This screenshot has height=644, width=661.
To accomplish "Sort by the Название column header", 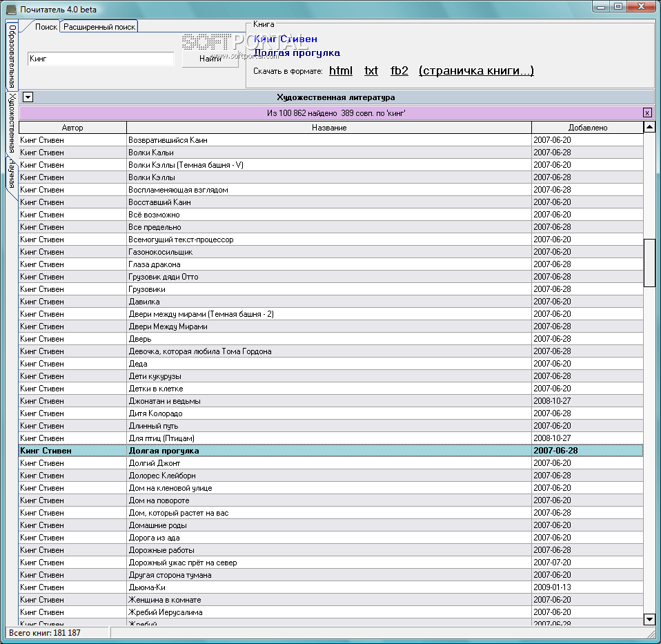I will pos(329,128).
